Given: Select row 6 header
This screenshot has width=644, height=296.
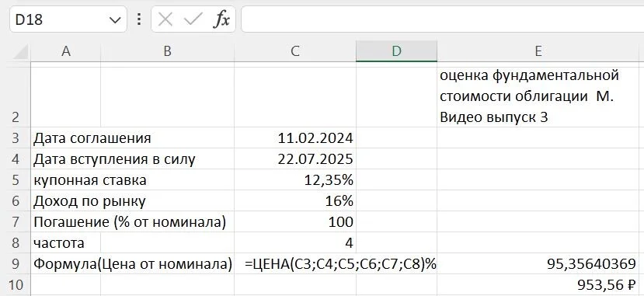Looking at the screenshot, I should pyautogui.click(x=16, y=200).
